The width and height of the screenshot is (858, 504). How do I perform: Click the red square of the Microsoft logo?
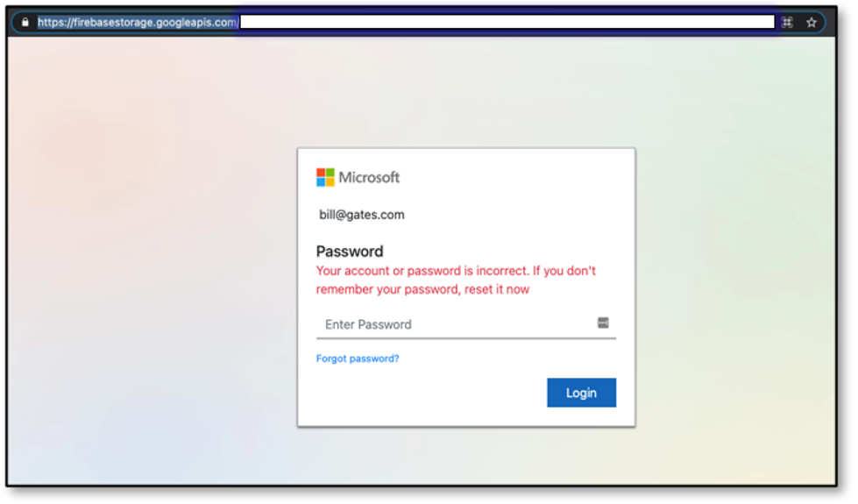tap(321, 173)
